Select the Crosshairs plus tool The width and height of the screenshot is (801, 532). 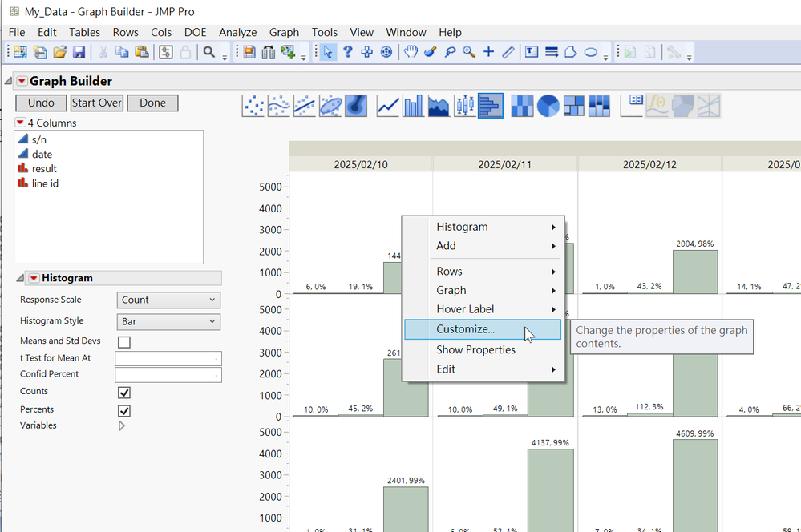tap(489, 52)
